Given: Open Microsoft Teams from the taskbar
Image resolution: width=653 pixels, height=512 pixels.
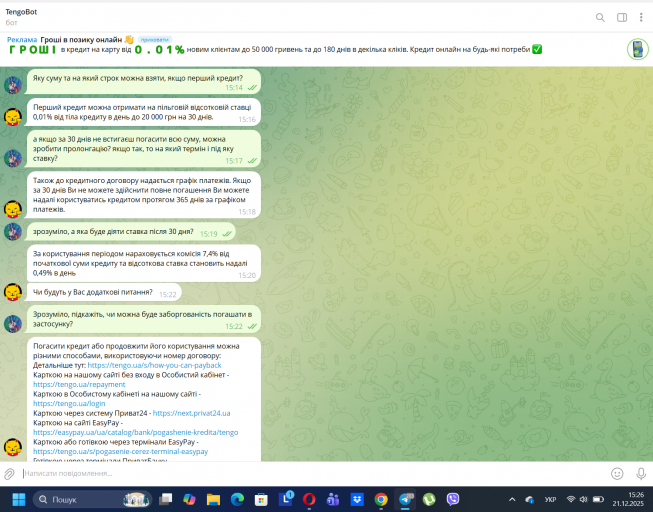Looking at the screenshot, I should 333,499.
